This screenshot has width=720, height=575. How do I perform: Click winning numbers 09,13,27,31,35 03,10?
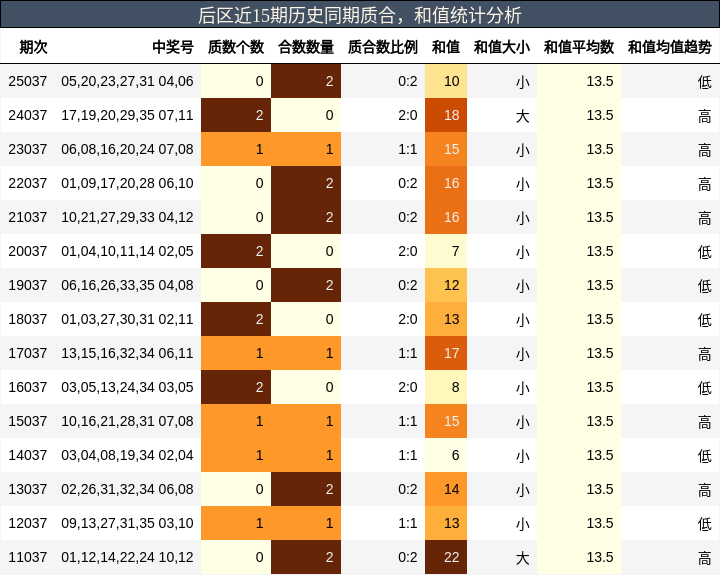(x=127, y=523)
